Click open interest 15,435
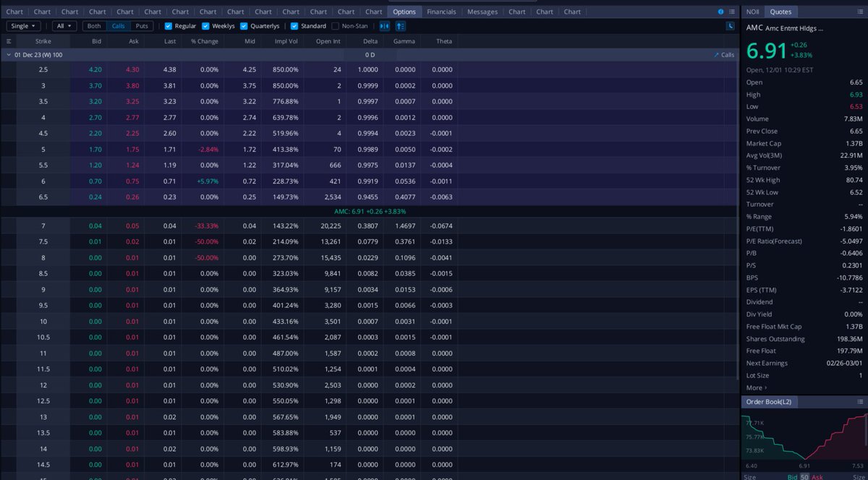 coord(330,257)
